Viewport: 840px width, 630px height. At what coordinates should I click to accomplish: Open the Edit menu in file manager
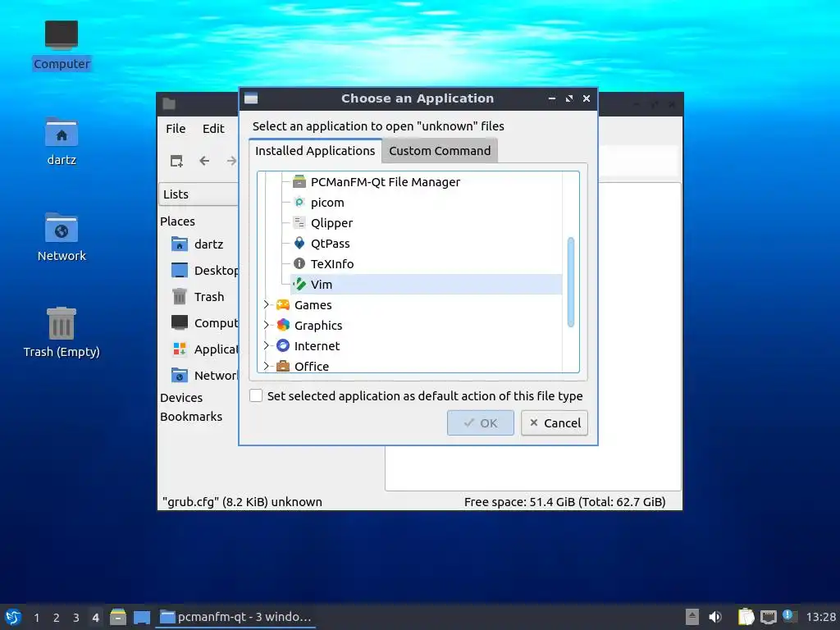213,129
